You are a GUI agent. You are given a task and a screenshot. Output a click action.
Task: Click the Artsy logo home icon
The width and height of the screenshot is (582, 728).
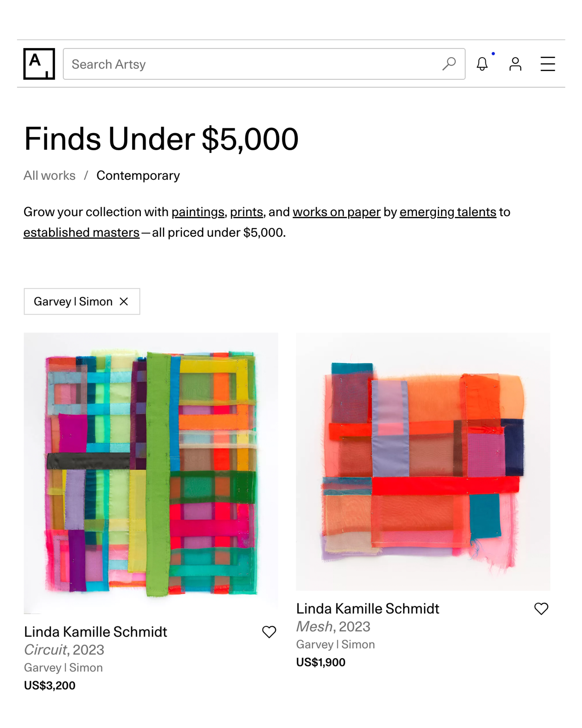click(39, 64)
